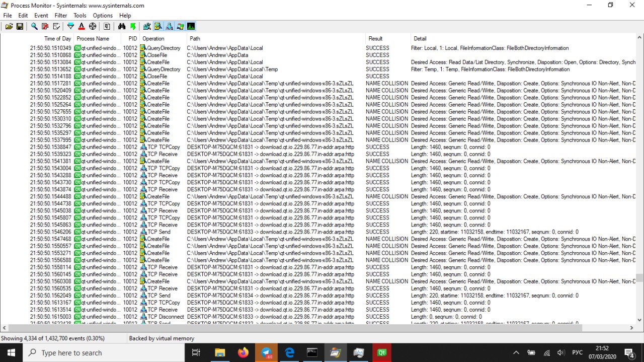Image resolution: width=644 pixels, height=362 pixels.
Task: Click the Open file toolbar icon
Action: click(9, 26)
